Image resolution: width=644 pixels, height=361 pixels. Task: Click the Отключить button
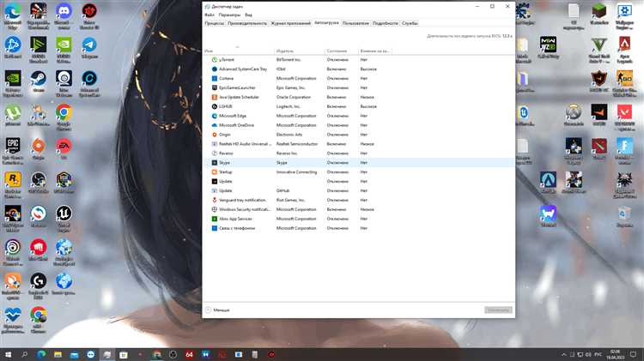[x=497, y=310]
